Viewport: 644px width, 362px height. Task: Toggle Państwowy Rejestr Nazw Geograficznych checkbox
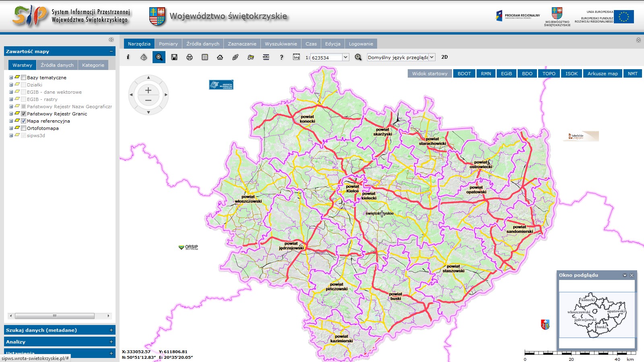coord(24,107)
